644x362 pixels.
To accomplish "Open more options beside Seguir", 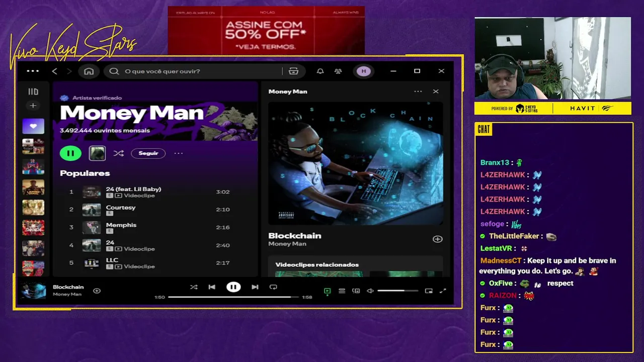I will point(179,153).
